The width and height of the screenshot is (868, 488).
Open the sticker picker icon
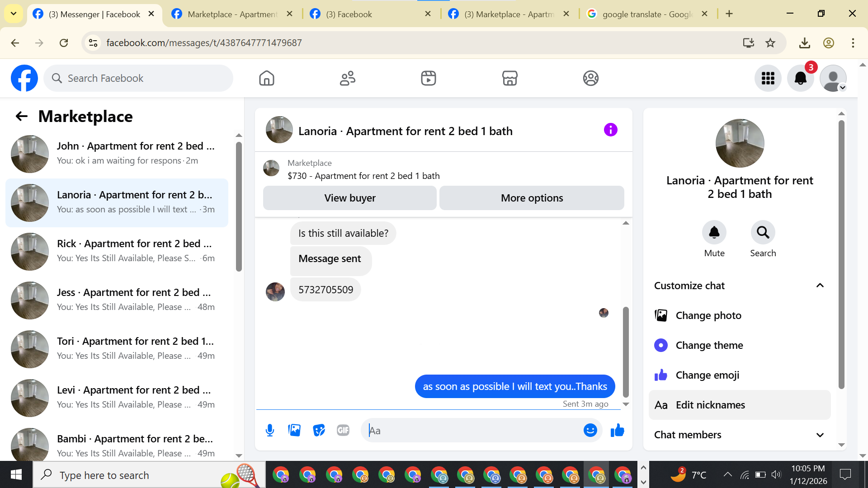click(319, 431)
